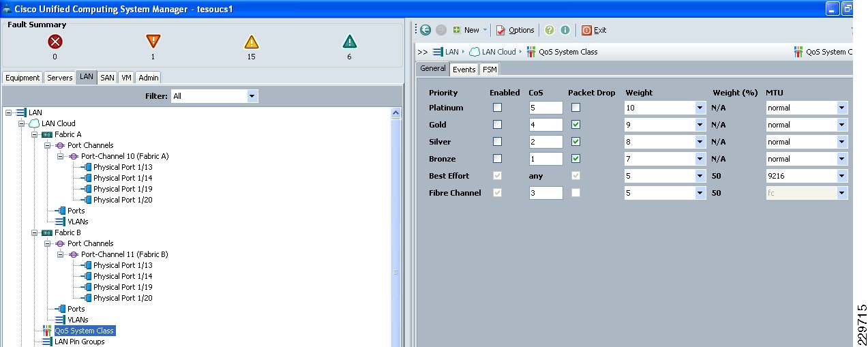
Task: Click the warning faults teal triangle icon
Action: (x=349, y=42)
